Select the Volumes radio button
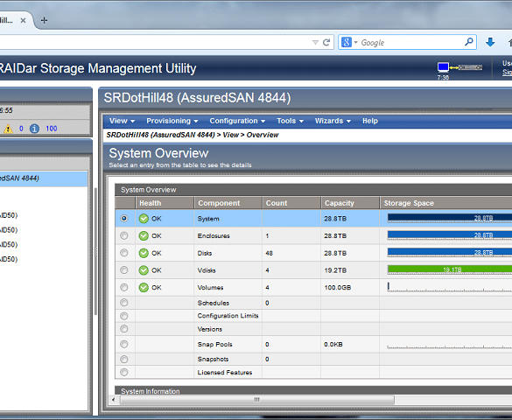Viewport: 512px width, 420px height. tap(124, 288)
